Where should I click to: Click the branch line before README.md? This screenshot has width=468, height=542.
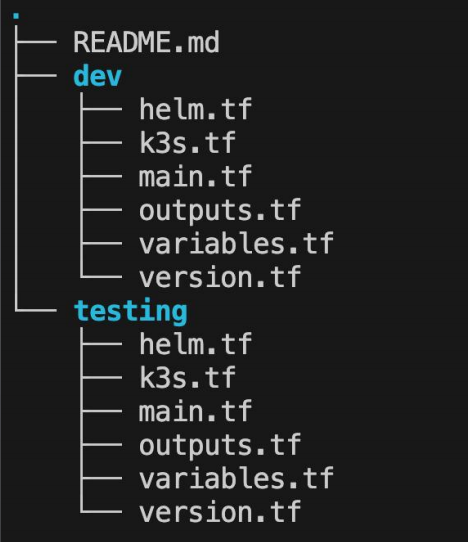click(36, 42)
